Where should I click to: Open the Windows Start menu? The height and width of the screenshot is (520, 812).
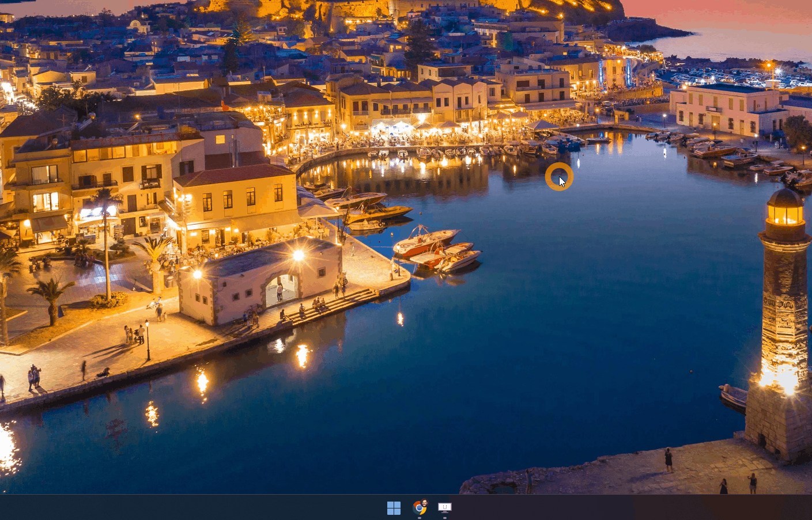pos(394,507)
